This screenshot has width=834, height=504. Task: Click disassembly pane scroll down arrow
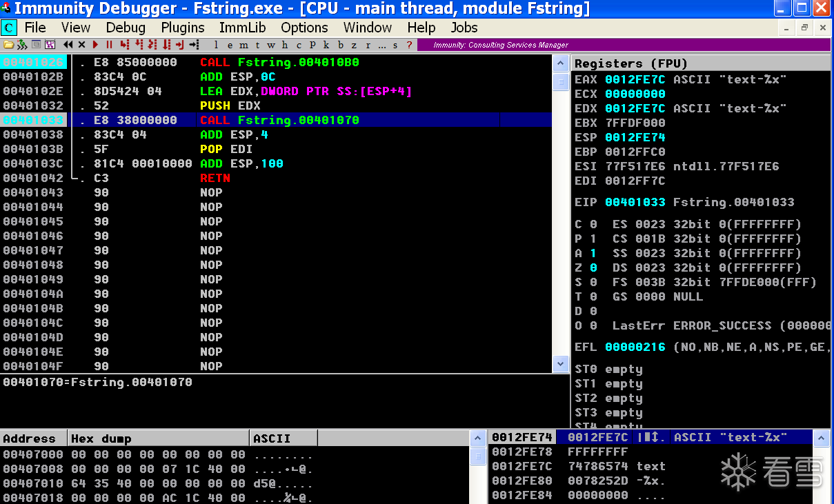561,363
